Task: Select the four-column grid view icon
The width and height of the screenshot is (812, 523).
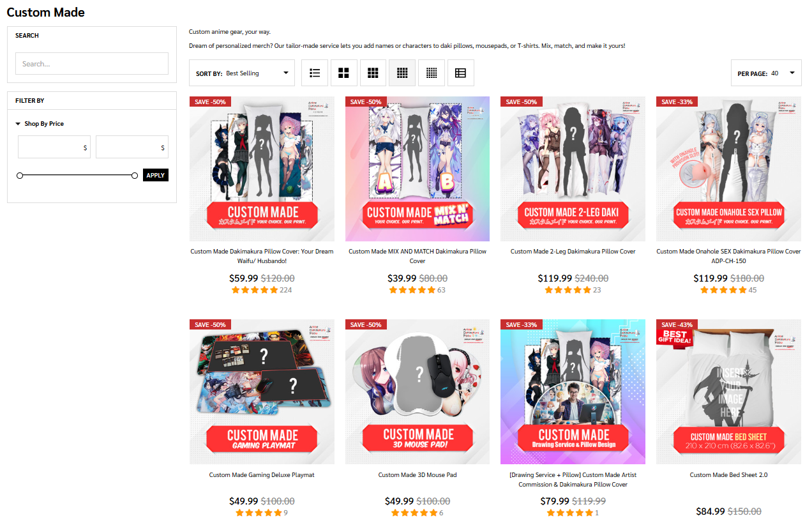Action: point(402,73)
